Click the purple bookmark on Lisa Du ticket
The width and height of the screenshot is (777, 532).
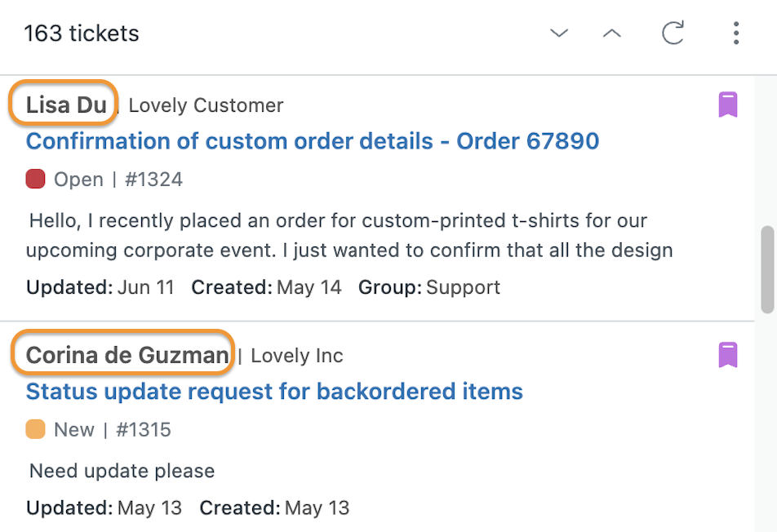pyautogui.click(x=728, y=104)
